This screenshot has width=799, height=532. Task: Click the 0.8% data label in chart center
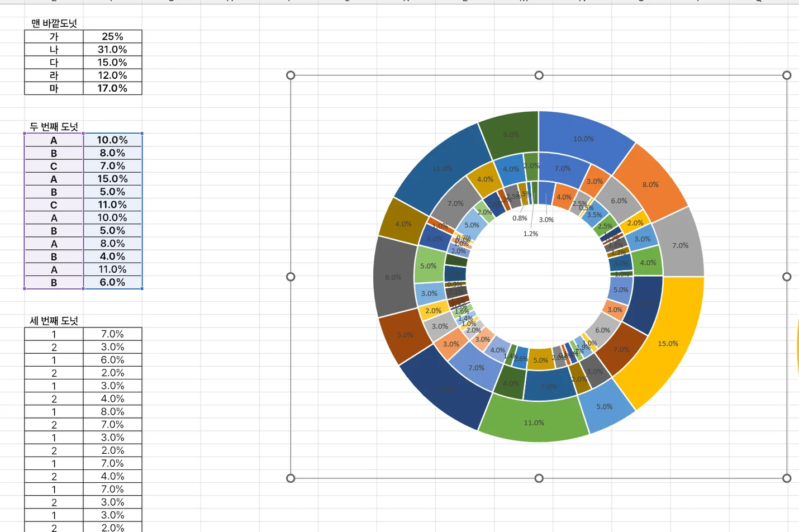[520, 218]
